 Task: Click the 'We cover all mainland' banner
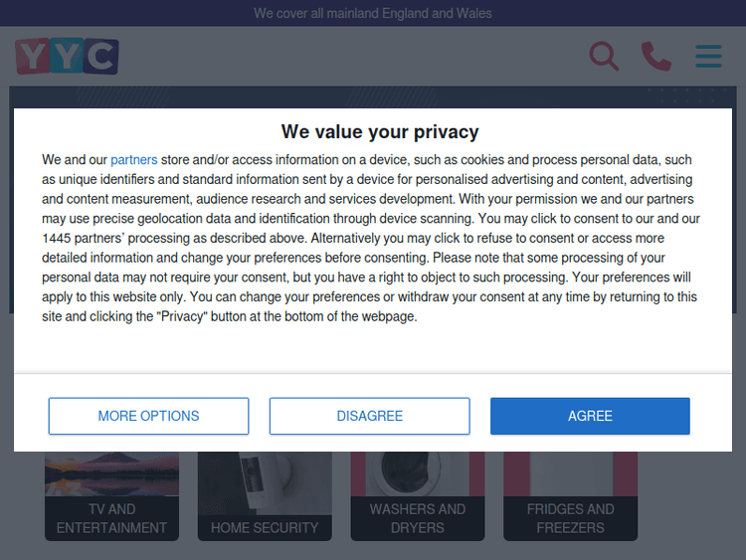coord(373,14)
